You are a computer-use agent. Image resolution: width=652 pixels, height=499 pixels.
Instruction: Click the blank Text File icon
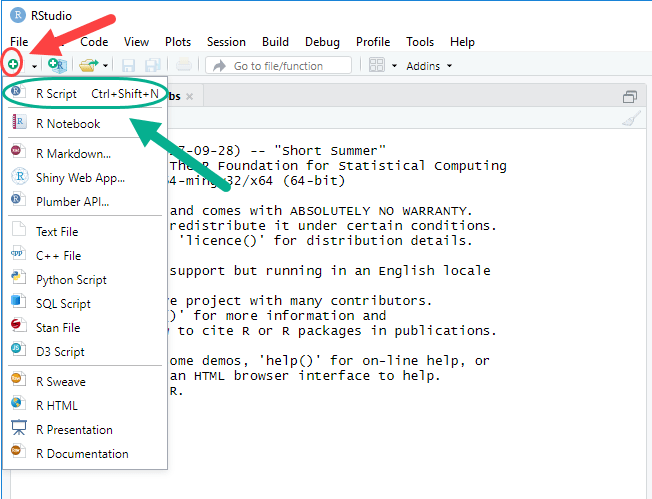coord(19,230)
